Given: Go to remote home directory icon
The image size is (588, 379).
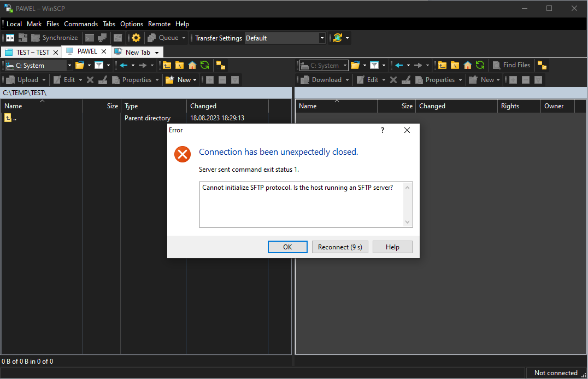Looking at the screenshot, I should tap(468, 65).
